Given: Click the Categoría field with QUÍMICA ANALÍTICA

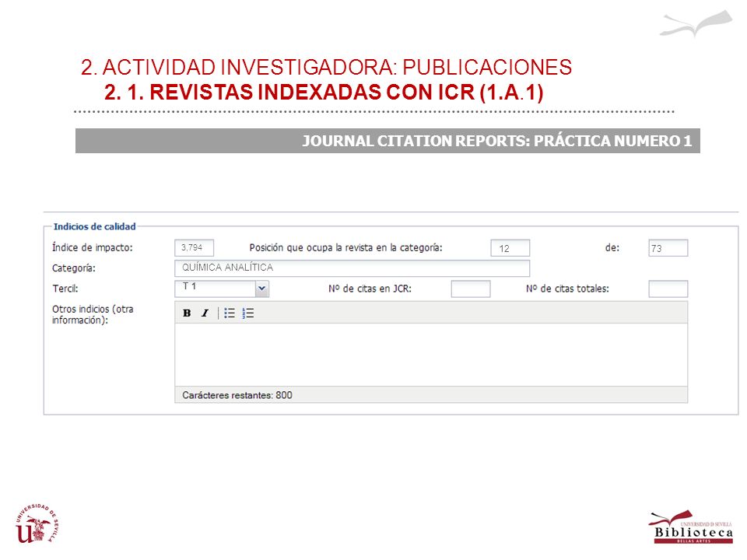Looking at the screenshot, I should [352, 268].
